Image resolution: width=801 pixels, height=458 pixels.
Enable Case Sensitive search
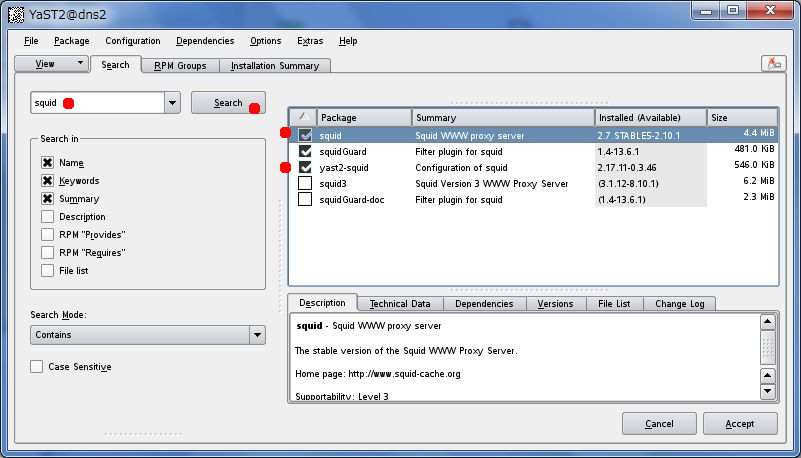pos(36,367)
